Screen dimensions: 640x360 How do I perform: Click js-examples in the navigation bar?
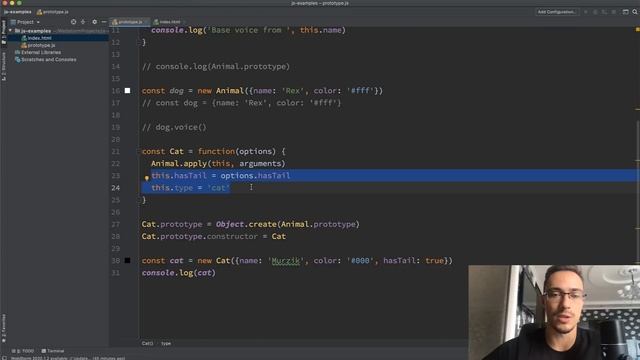(18, 12)
